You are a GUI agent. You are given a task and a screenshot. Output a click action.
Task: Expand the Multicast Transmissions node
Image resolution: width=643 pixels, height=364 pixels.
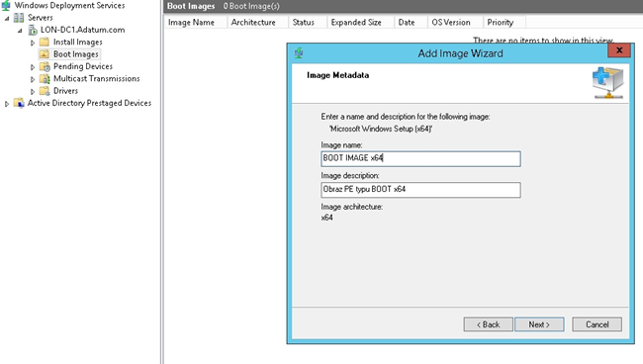(x=33, y=79)
